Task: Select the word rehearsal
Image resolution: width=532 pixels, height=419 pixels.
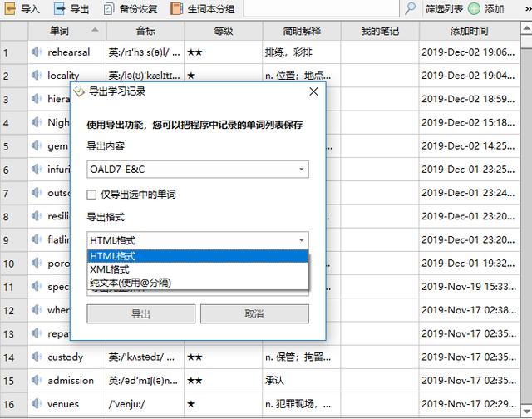Action: click(x=68, y=52)
